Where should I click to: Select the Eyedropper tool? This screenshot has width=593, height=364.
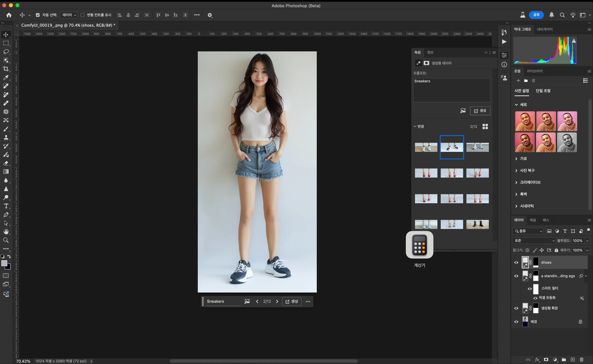pyautogui.click(x=6, y=77)
